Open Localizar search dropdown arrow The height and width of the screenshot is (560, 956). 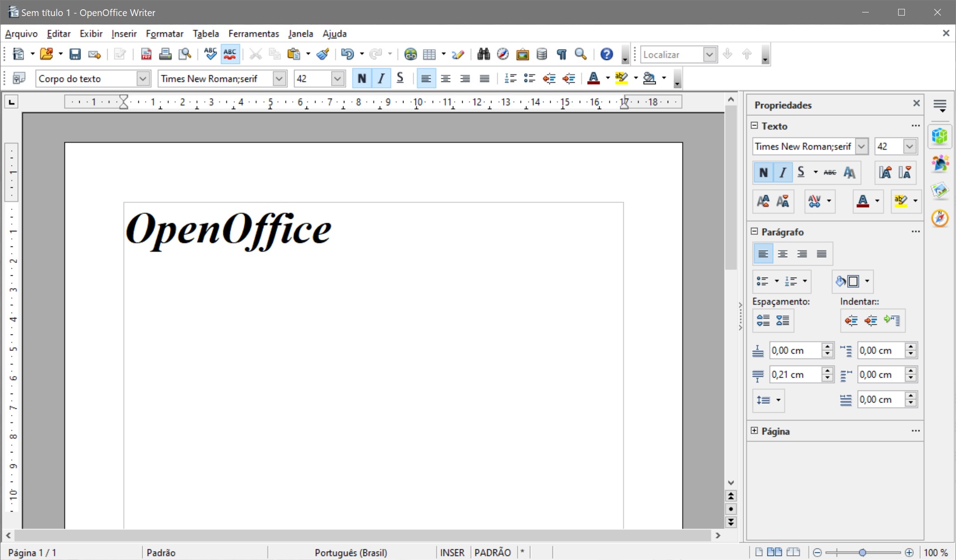coord(710,54)
